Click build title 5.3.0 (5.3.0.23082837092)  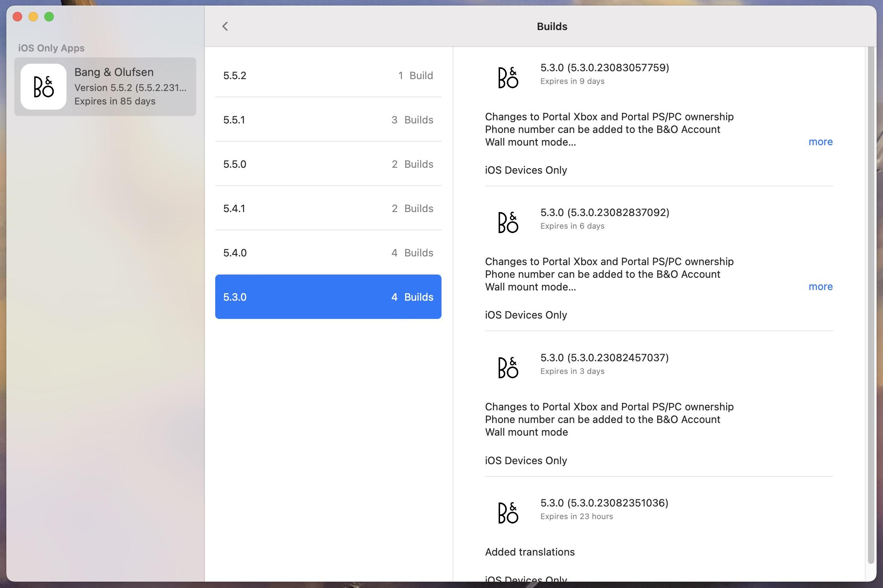pos(605,212)
